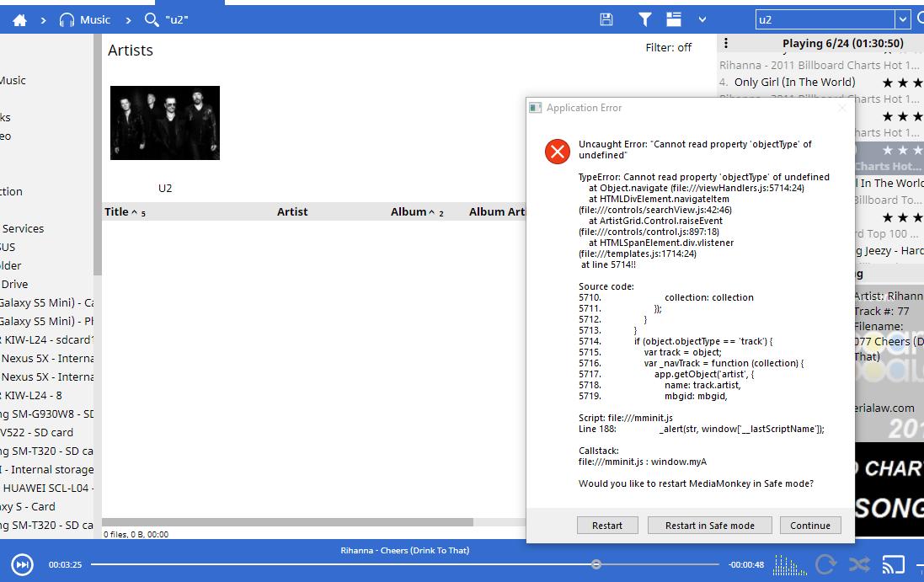
Task: Click the playback seek bar handle
Action: pos(596,564)
